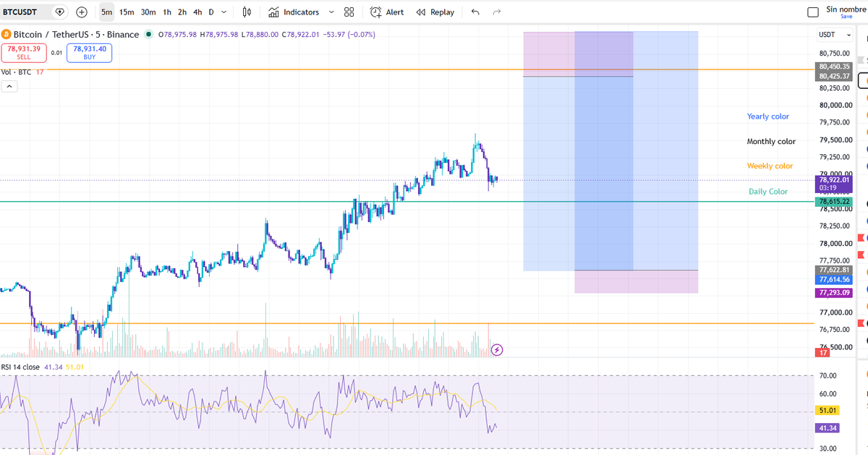The height and width of the screenshot is (455, 868).
Task: Select the Weekly color text label
Action: 770,166
